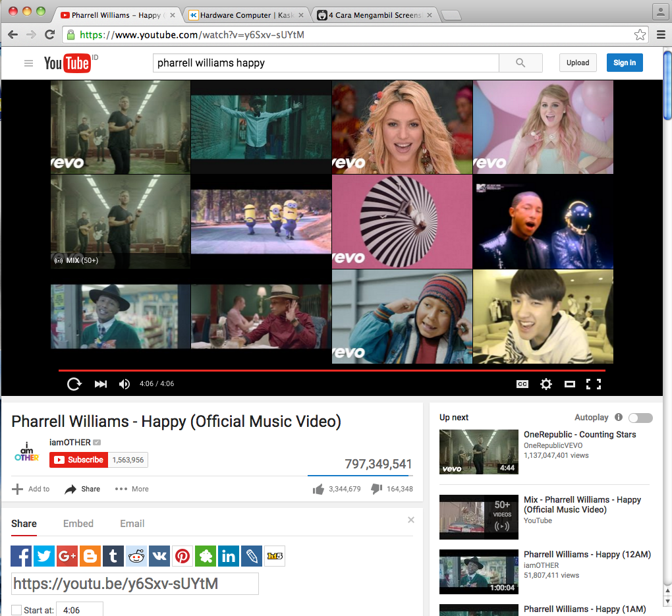Replay the video

click(x=74, y=383)
